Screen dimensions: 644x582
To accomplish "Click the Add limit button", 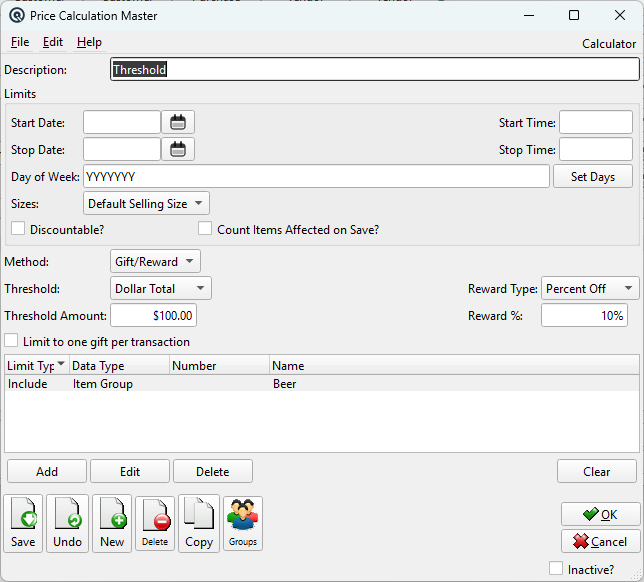I will pos(47,472).
